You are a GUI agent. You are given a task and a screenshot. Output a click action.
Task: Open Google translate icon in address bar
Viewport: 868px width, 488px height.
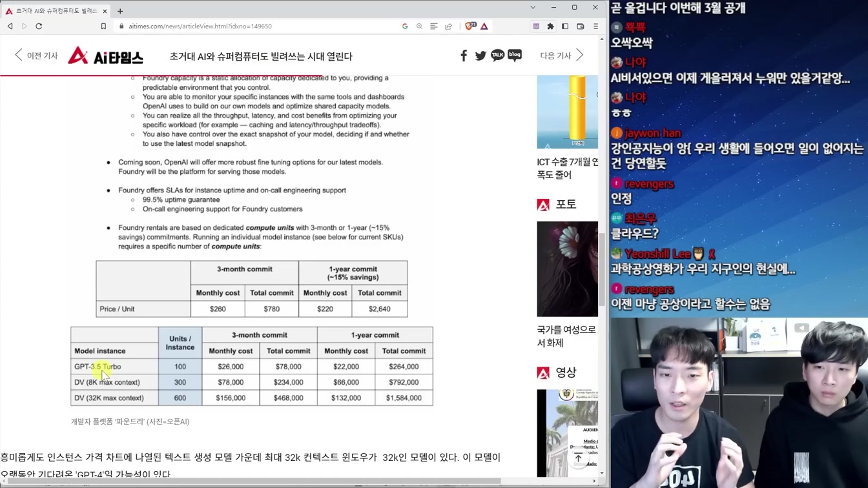(x=405, y=26)
